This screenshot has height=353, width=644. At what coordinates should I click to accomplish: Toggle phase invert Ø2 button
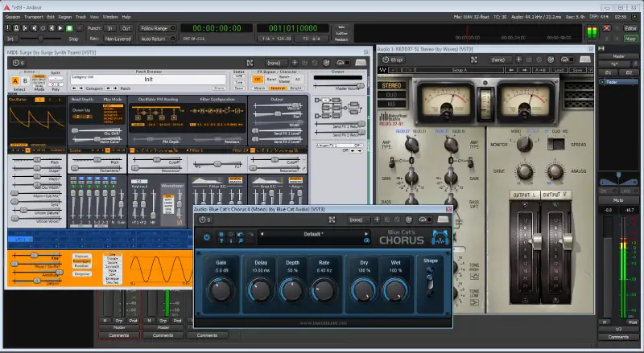coord(629,72)
